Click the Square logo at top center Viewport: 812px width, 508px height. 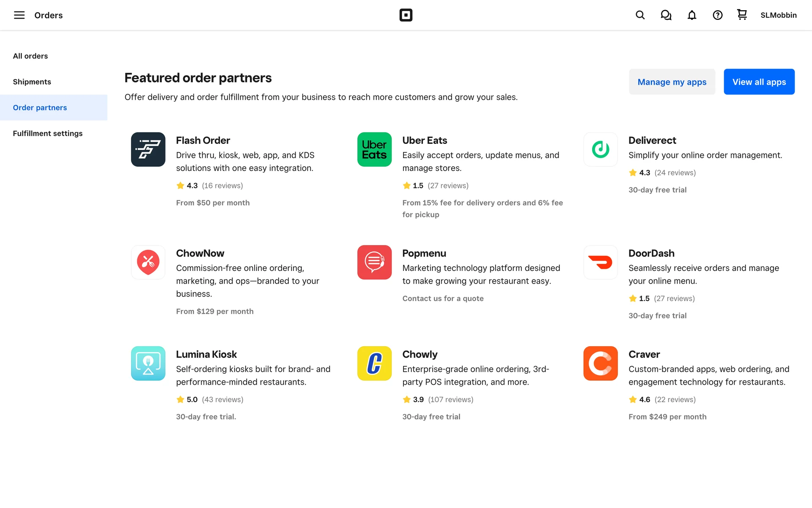[406, 15]
